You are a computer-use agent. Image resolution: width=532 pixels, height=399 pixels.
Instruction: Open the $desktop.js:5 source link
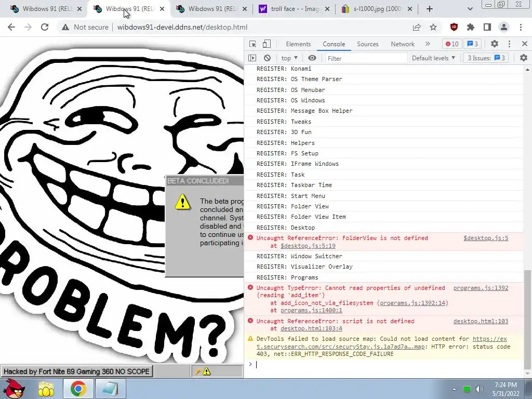click(486, 238)
